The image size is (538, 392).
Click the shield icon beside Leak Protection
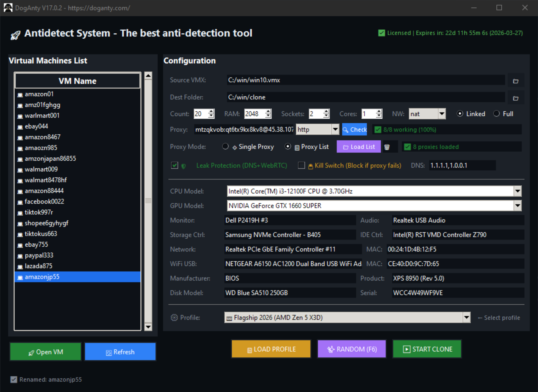pyautogui.click(x=183, y=166)
